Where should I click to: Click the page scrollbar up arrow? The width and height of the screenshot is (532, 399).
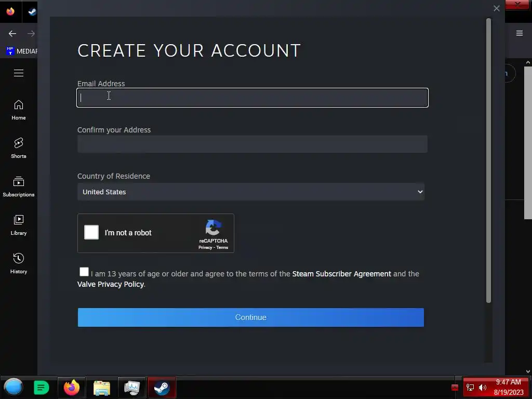(x=528, y=62)
